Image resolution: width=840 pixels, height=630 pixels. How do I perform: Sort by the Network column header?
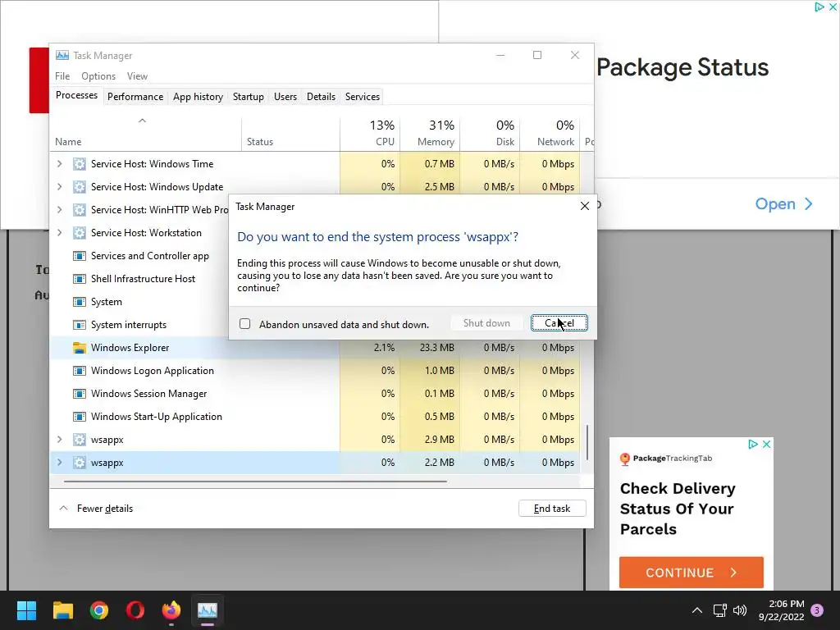tap(550, 134)
